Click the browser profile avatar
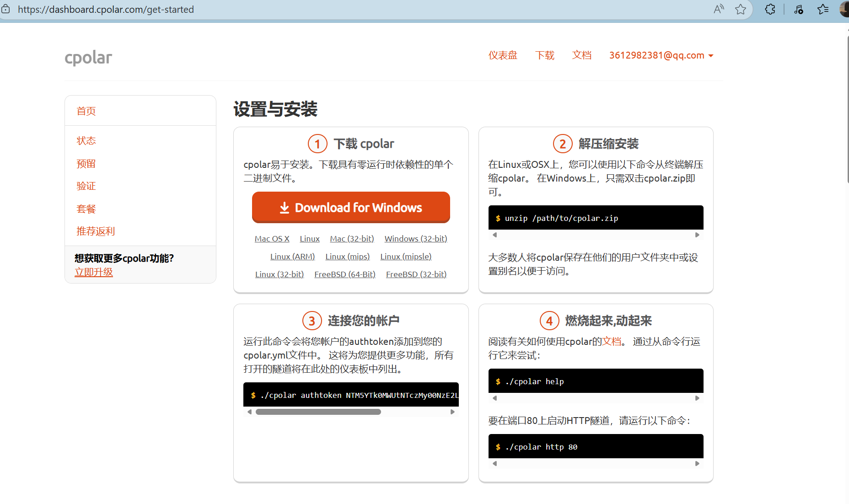 (844, 9)
